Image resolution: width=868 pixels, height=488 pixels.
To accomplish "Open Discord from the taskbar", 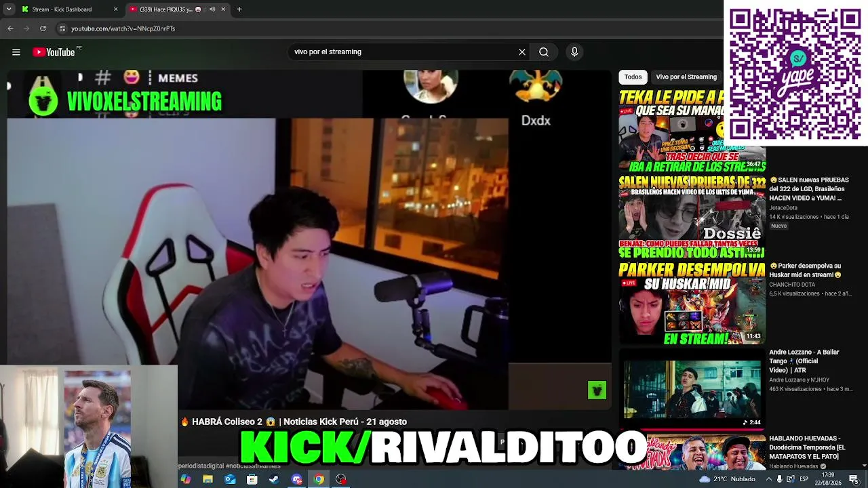I will click(x=296, y=479).
